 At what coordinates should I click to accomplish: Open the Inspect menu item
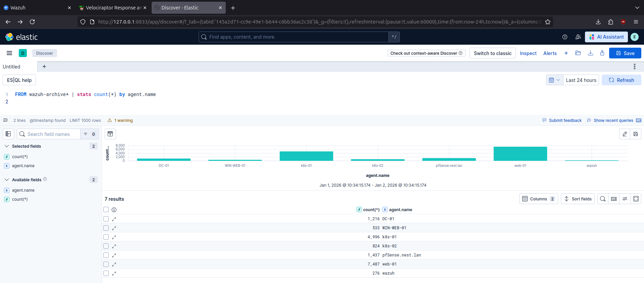click(x=528, y=53)
